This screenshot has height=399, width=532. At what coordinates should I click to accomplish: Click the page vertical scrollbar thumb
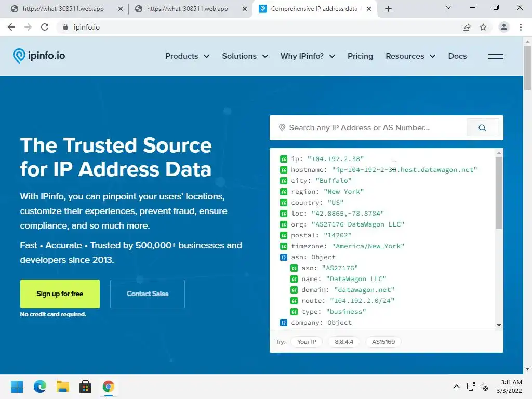pyautogui.click(x=527, y=68)
